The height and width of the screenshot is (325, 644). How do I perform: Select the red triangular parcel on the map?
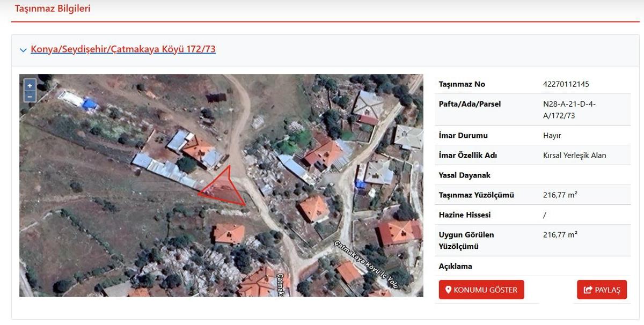(x=225, y=189)
